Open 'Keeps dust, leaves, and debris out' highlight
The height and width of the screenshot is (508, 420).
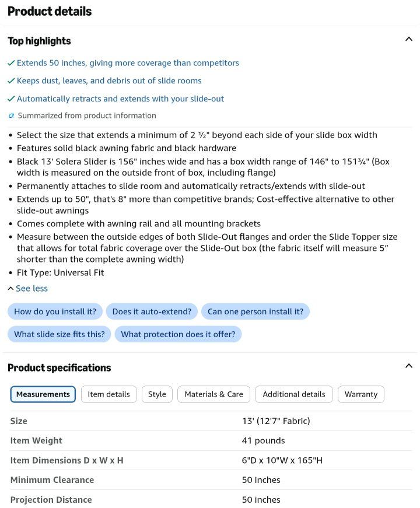(x=109, y=80)
